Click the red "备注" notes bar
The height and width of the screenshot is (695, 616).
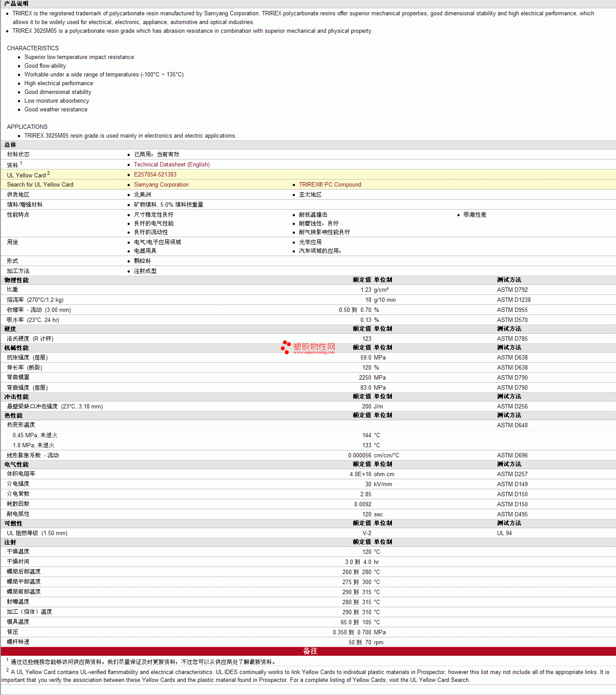point(308,651)
